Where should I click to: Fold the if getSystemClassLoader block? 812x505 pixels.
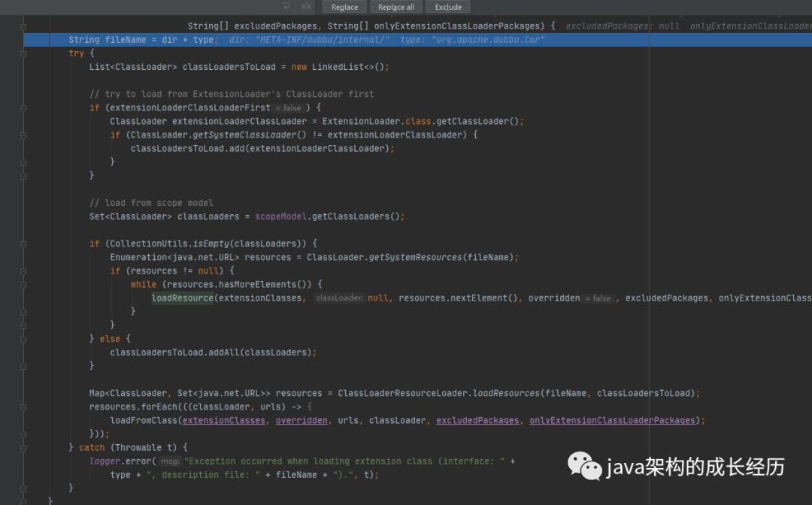[23, 135]
